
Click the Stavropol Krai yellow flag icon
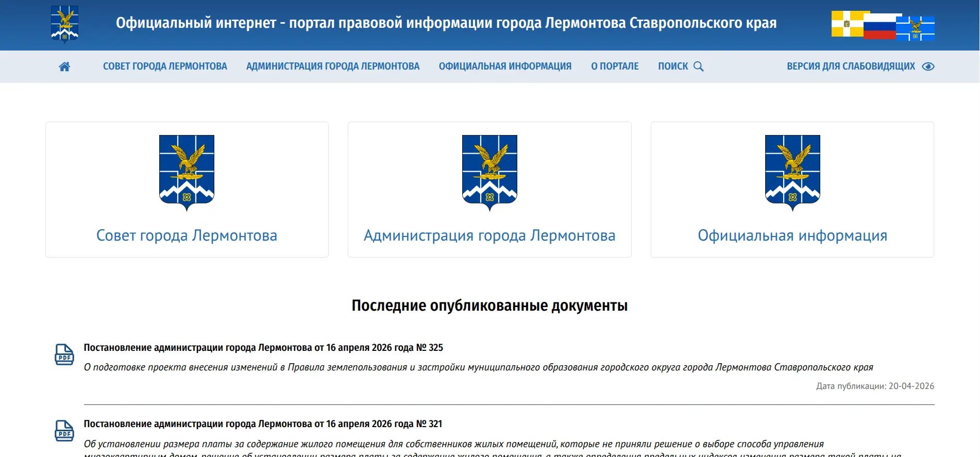[847, 24]
